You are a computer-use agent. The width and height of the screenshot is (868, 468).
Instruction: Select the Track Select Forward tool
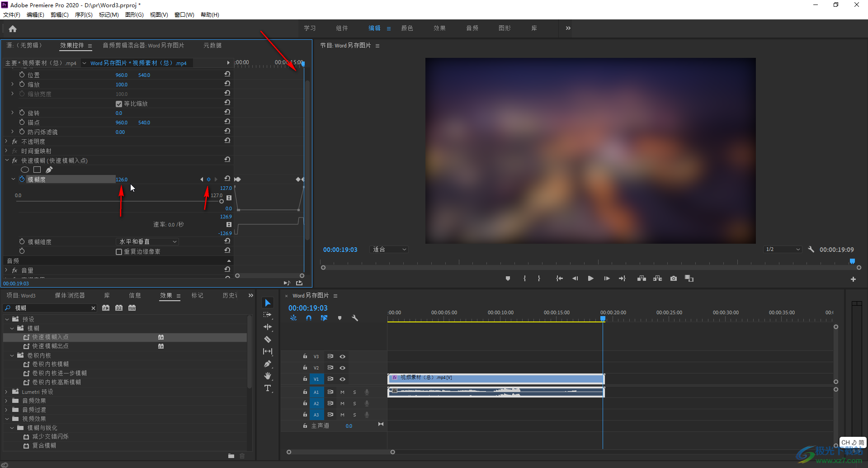(268, 315)
